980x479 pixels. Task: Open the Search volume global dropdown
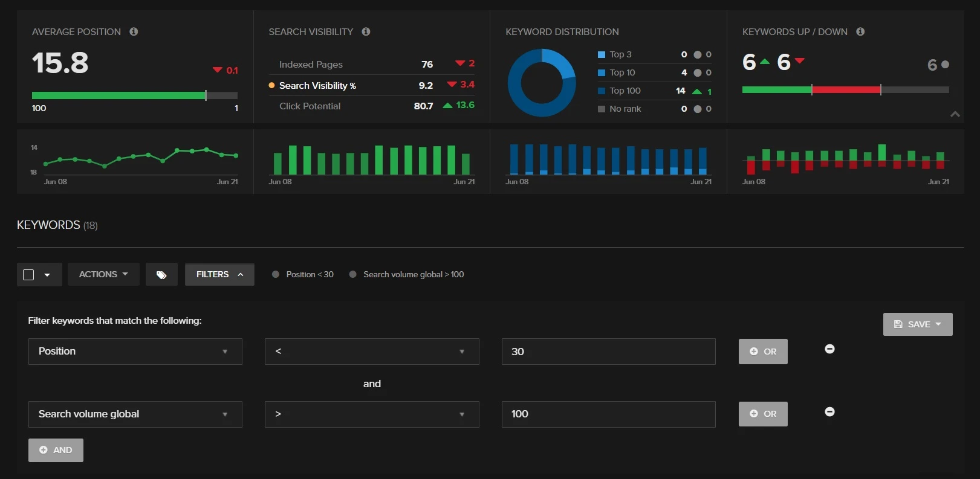click(135, 414)
